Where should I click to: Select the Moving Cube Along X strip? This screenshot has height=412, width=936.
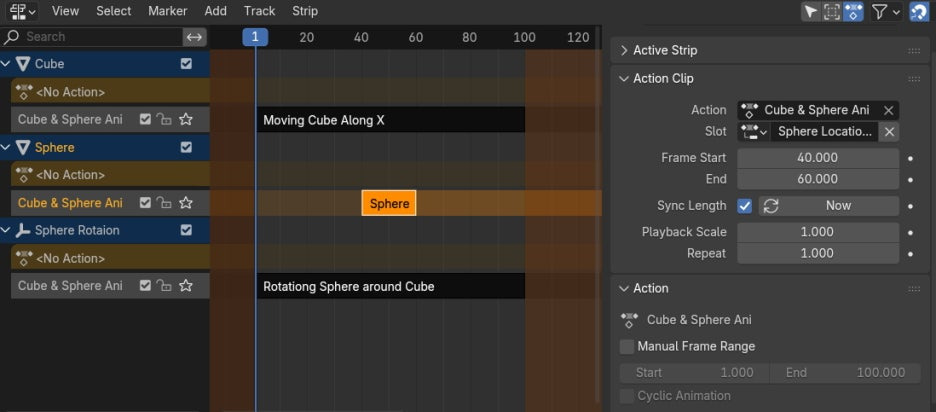point(390,119)
